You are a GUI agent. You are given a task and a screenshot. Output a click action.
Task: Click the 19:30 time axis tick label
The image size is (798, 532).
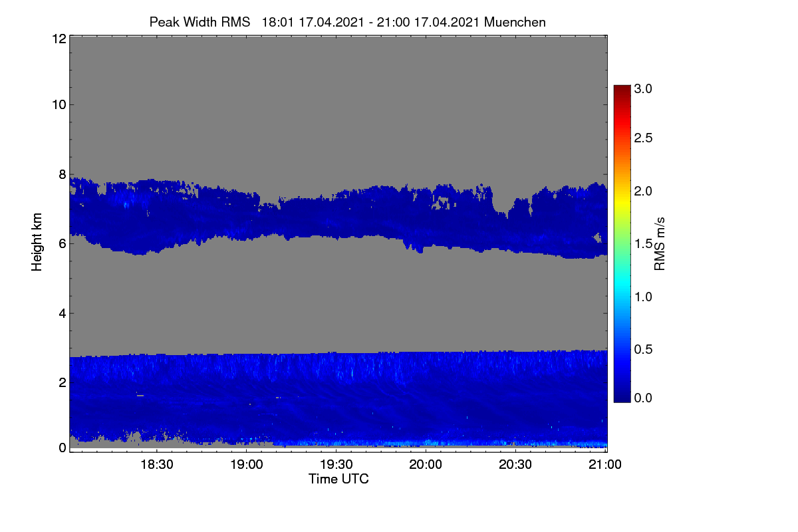[336, 465]
